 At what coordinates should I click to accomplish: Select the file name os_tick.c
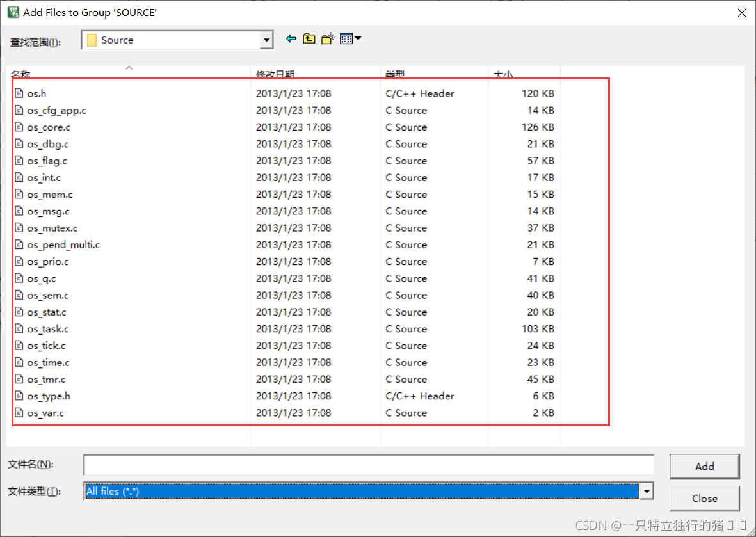pos(46,346)
